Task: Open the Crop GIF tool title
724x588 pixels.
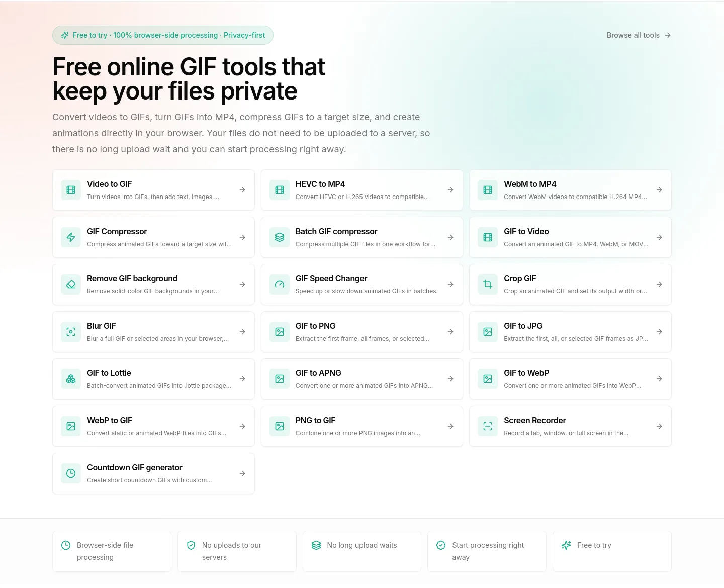Action: (x=520, y=278)
